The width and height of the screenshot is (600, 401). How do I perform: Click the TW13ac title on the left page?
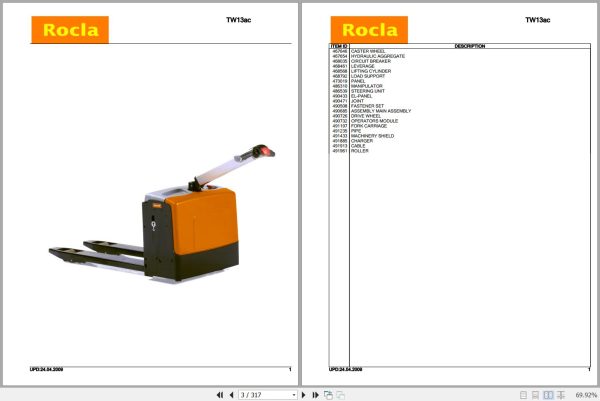pos(238,20)
